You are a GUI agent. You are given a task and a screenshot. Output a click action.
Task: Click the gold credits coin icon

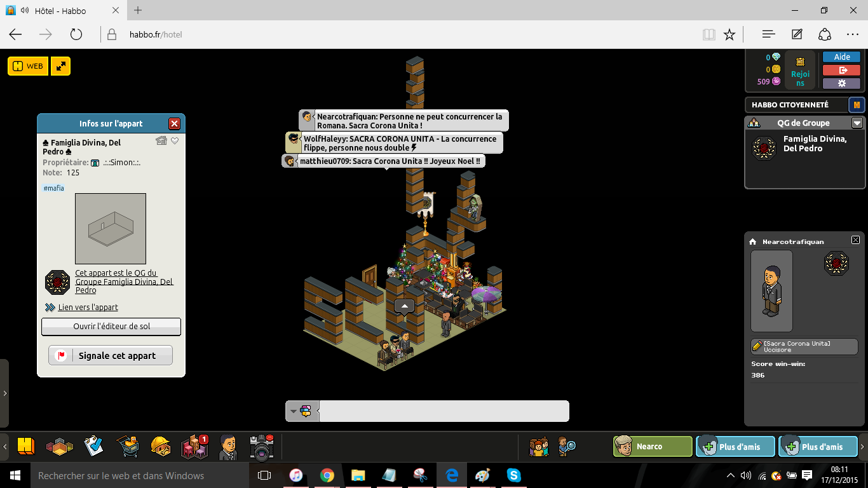coord(776,69)
